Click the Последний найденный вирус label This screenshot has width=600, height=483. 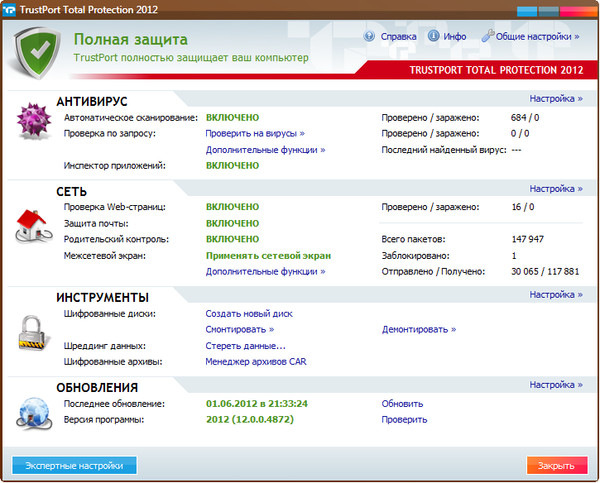(x=444, y=150)
